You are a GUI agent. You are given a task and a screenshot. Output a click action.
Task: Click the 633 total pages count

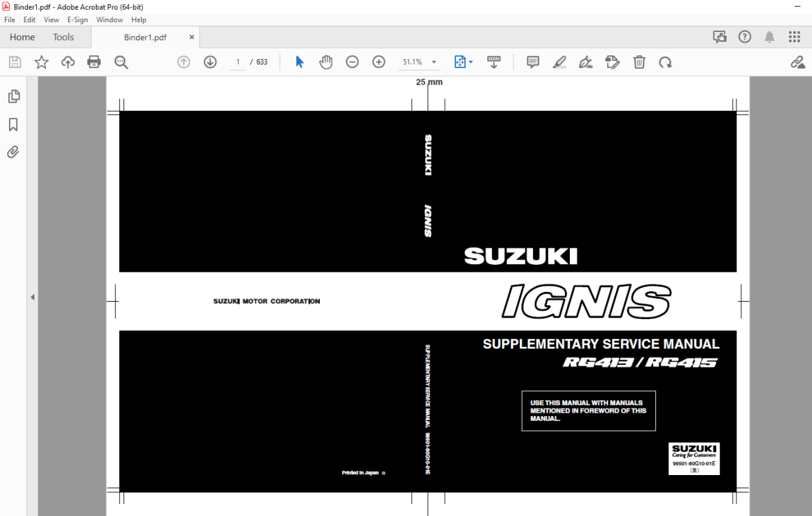coord(262,62)
